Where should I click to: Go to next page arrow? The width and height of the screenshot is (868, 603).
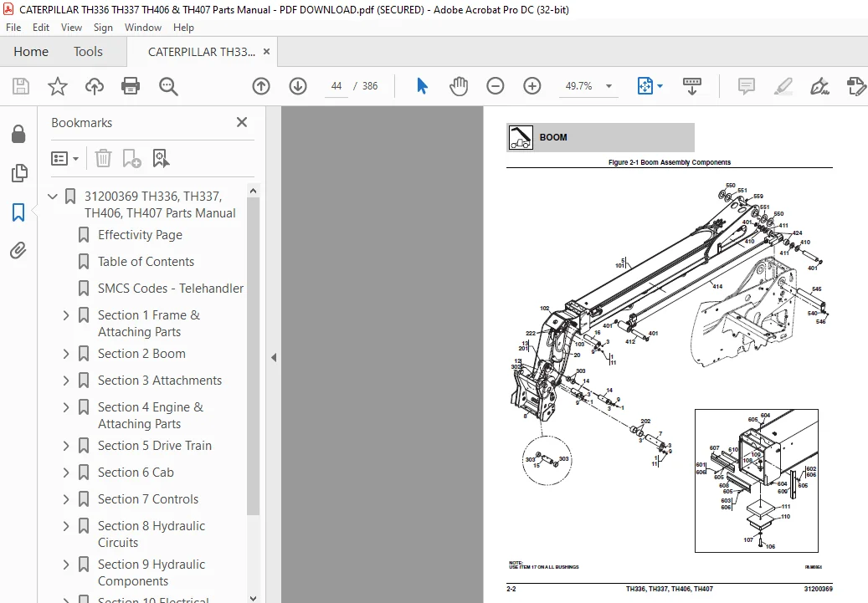point(298,86)
